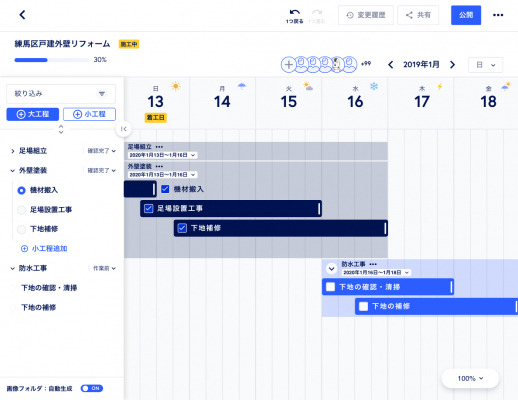Expand the 足場組立 tree item
This screenshot has height=400, width=518.
pyautogui.click(x=13, y=151)
